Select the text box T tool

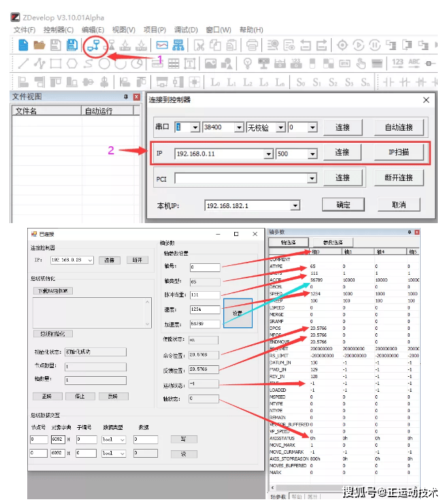coord(189,64)
